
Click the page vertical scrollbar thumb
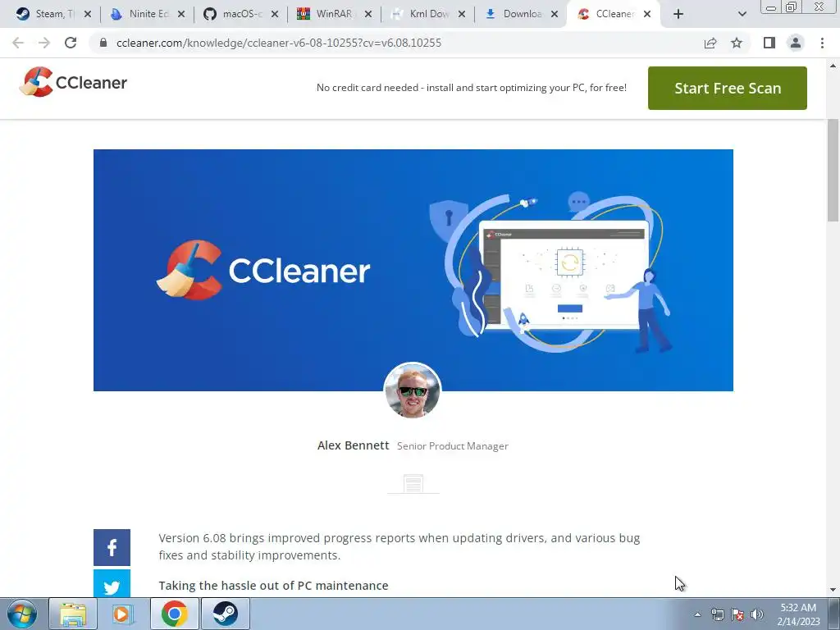(833, 170)
